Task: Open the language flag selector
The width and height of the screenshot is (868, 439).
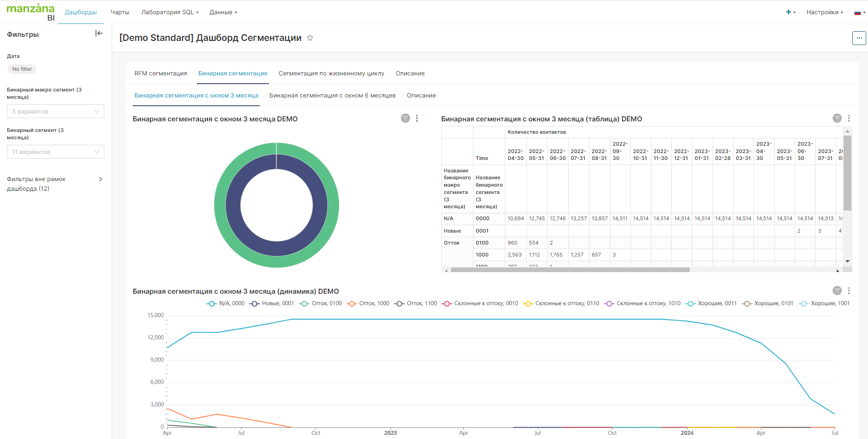Action: (858, 12)
